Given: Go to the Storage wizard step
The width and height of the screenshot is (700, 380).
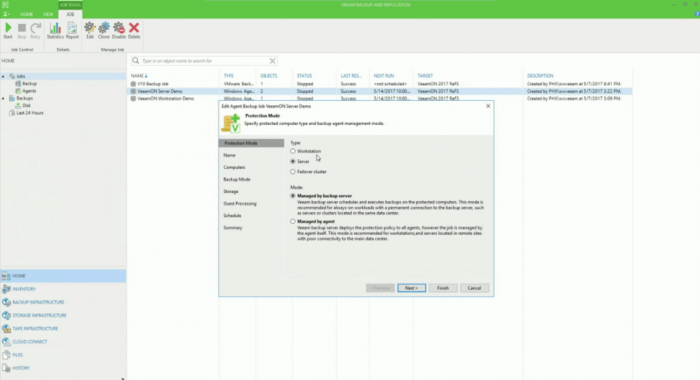Looking at the screenshot, I should coord(231,192).
